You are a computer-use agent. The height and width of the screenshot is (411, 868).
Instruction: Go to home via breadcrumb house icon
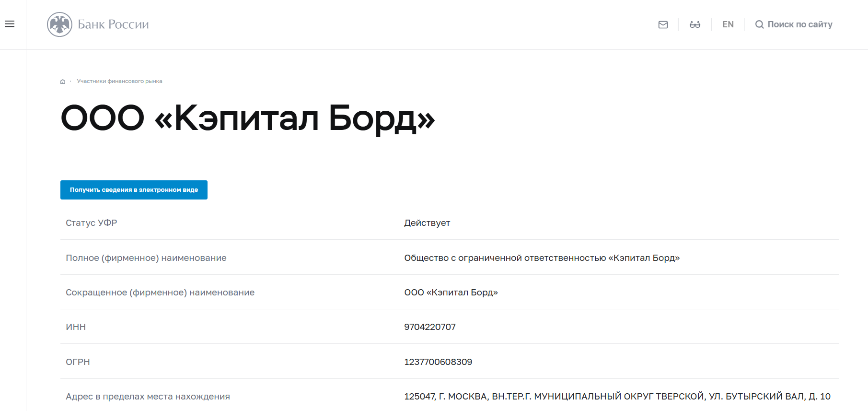pyautogui.click(x=63, y=82)
